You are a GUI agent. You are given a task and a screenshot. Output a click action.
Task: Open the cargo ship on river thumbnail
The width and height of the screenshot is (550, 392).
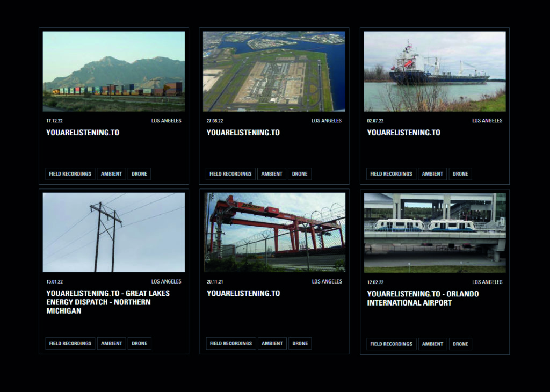pyautogui.click(x=435, y=71)
